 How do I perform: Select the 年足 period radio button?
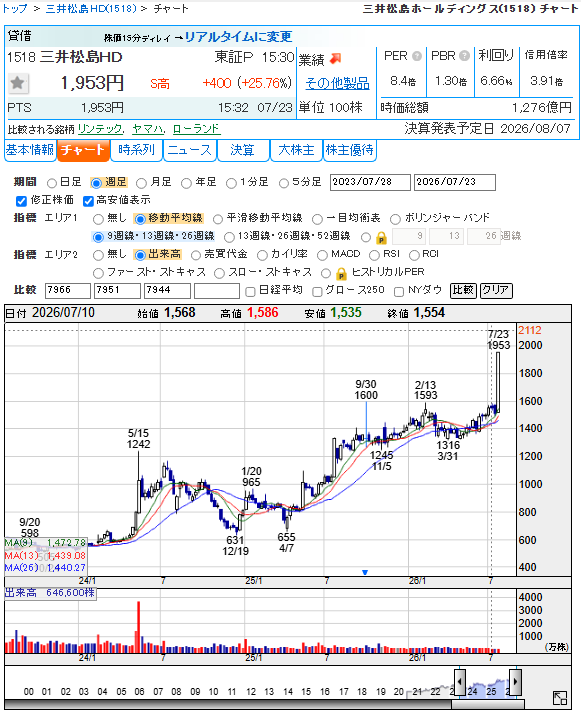pos(186,183)
